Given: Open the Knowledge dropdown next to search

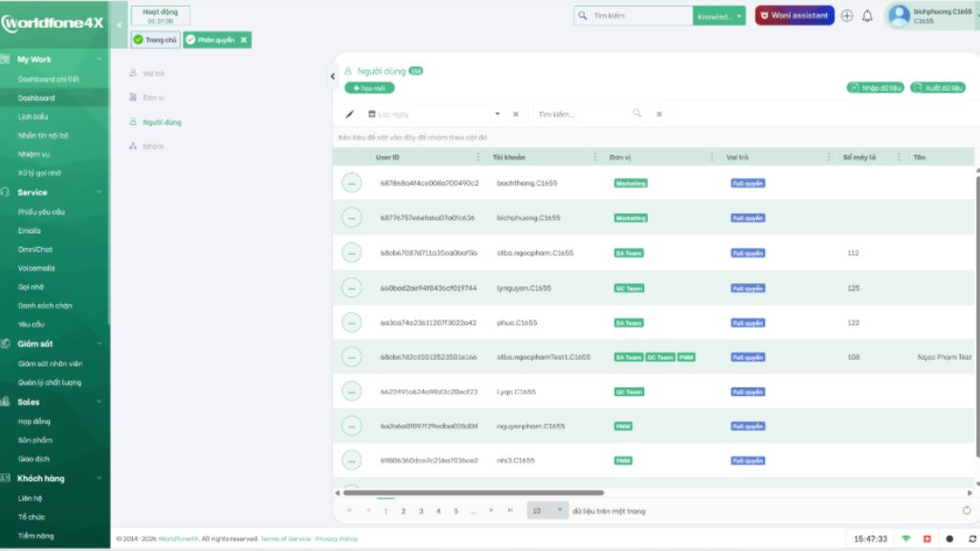Looking at the screenshot, I should click(719, 15).
